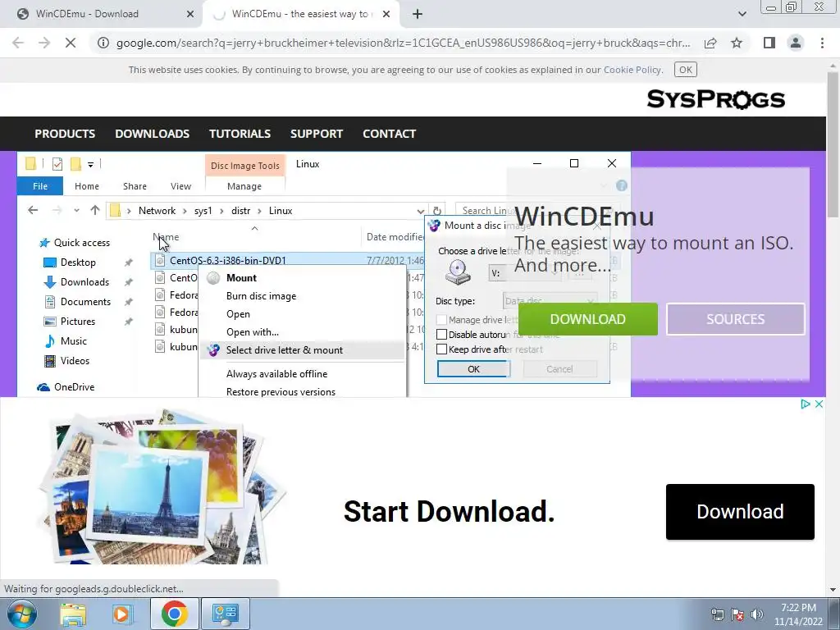The height and width of the screenshot is (630, 840).
Task: Select the Manage ribbon tab in Explorer image
Action: click(244, 186)
